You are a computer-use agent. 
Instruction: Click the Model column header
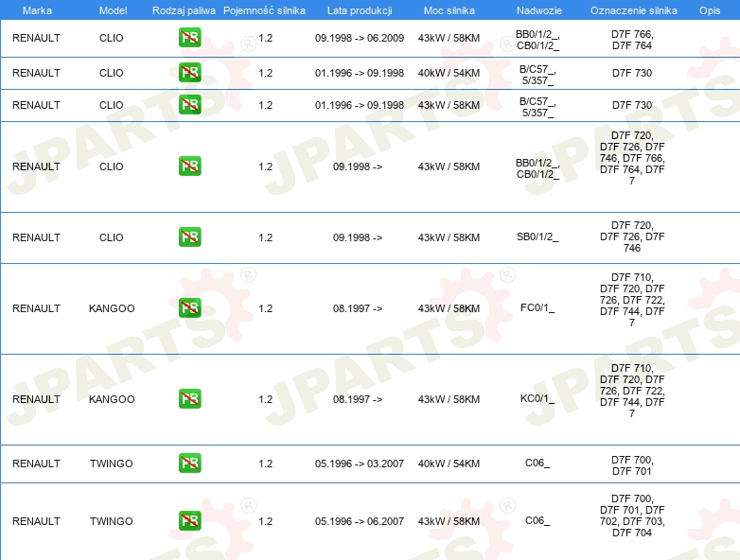[113, 10]
